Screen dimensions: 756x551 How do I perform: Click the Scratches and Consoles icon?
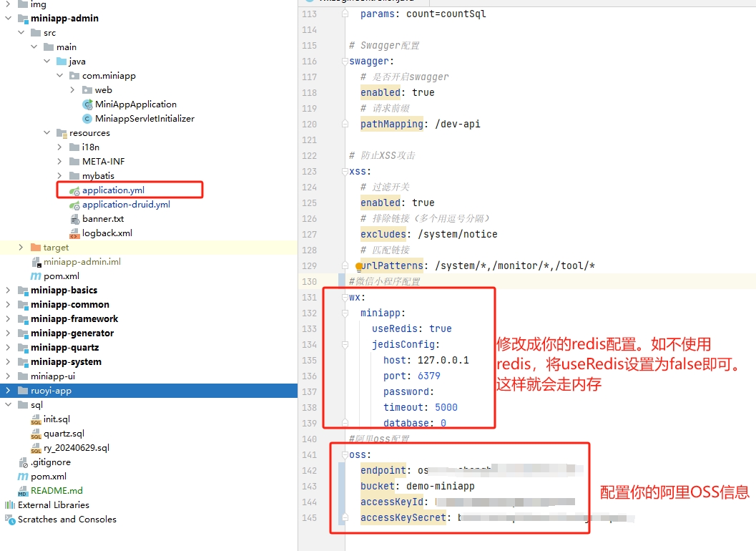point(10,520)
